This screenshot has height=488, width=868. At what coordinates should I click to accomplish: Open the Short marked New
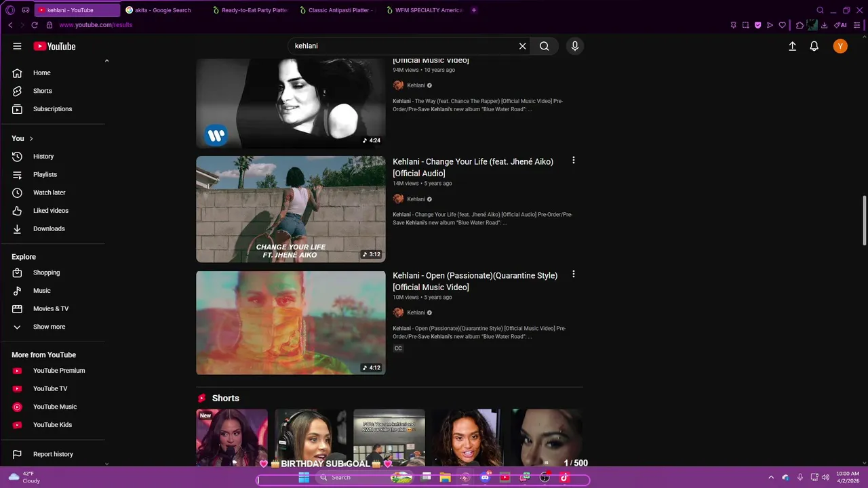232,437
